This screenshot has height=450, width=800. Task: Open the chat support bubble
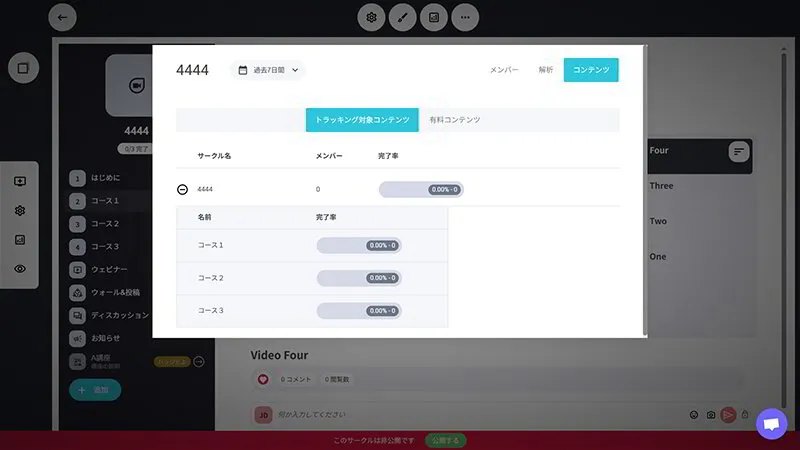pyautogui.click(x=771, y=423)
